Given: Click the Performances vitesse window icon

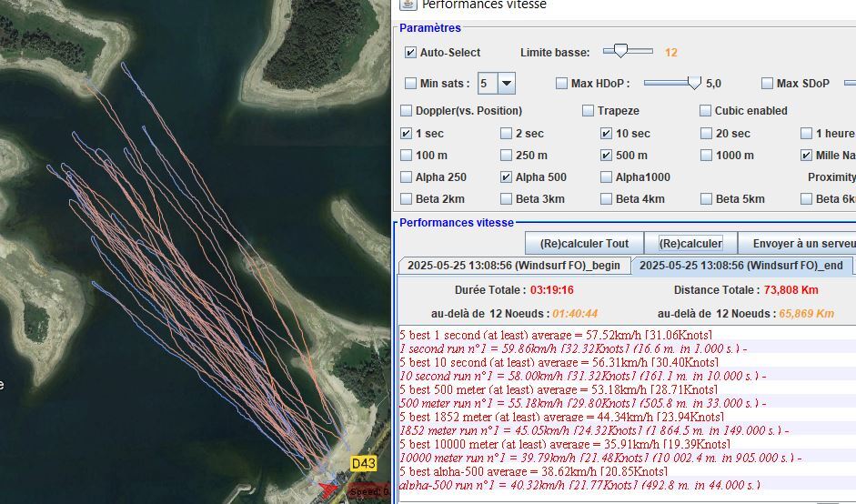Looking at the screenshot, I should point(408,5).
